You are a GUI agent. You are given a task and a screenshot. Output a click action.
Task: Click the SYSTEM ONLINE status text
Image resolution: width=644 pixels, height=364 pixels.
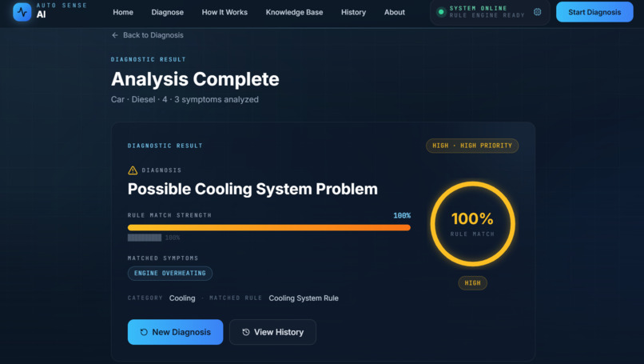pyautogui.click(x=478, y=8)
